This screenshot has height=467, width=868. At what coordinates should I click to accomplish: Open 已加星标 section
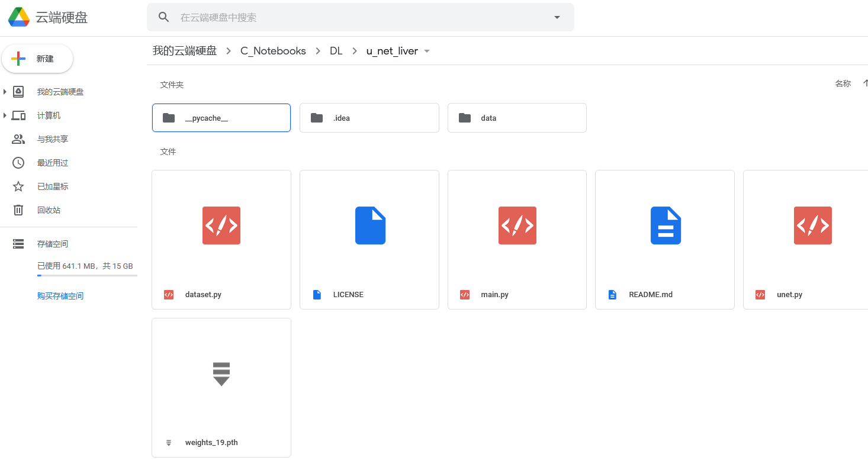point(53,186)
